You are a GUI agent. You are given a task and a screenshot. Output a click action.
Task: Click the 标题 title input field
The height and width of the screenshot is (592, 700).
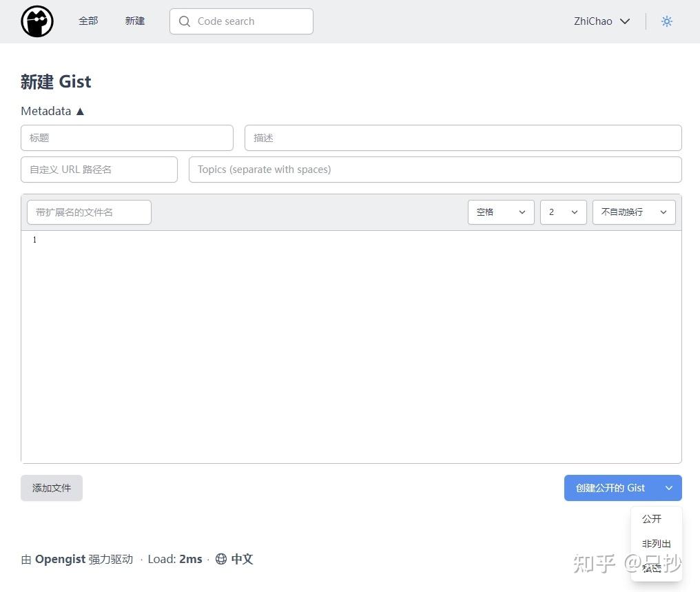tap(127, 138)
